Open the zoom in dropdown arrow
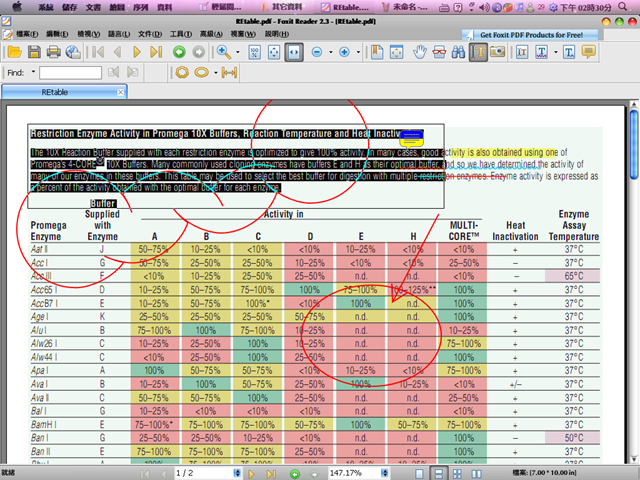Viewport: 640px width, 480px height. [x=358, y=52]
